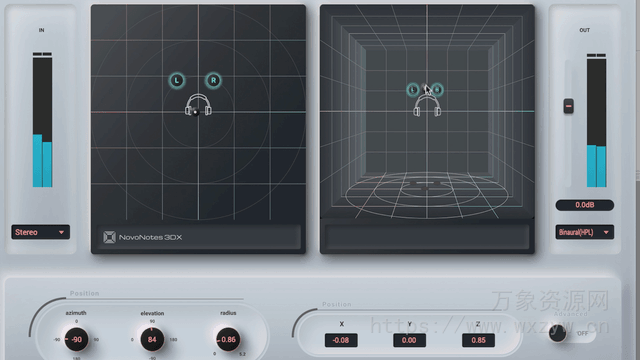Click the X position value field

[341, 340]
